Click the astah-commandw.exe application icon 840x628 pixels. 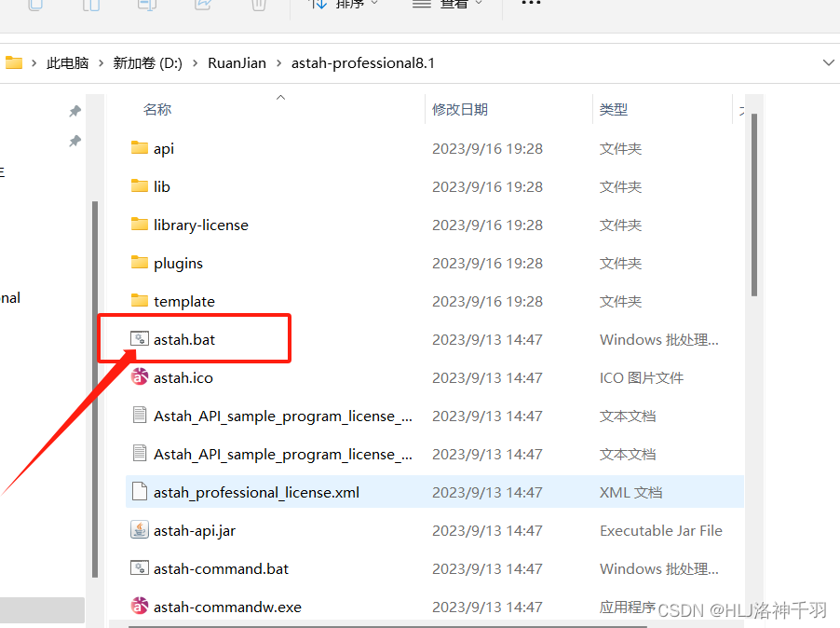pos(140,606)
